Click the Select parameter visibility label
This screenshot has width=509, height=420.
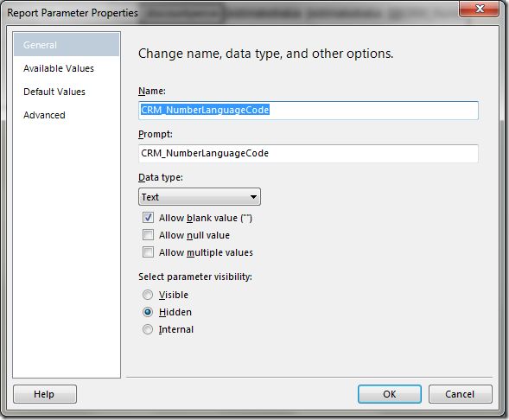pos(195,277)
